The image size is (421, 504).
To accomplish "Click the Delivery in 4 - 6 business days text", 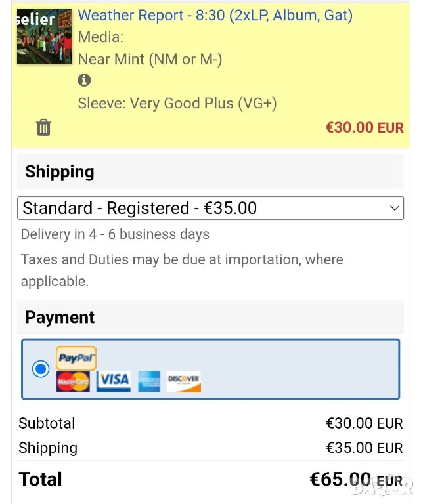I will (115, 234).
